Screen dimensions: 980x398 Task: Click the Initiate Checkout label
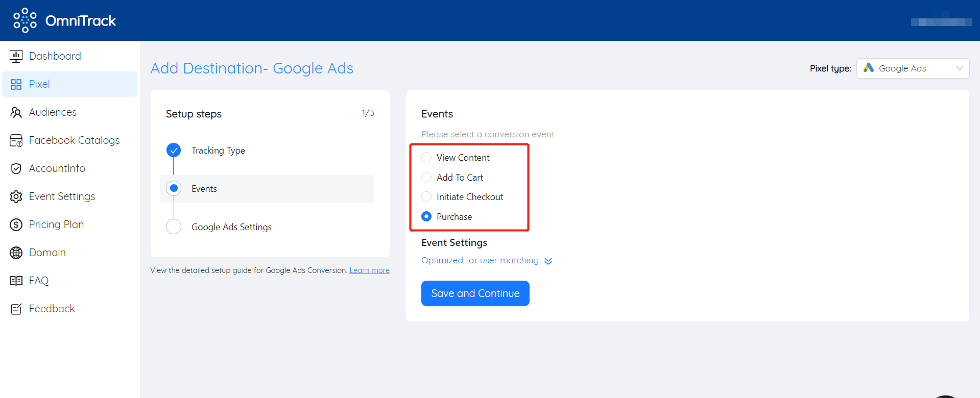click(x=470, y=197)
